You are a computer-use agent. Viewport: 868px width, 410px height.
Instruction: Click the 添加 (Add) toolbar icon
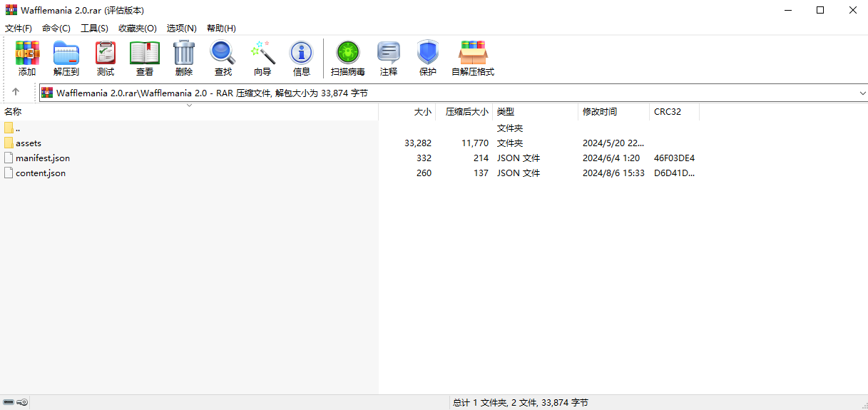click(x=27, y=53)
